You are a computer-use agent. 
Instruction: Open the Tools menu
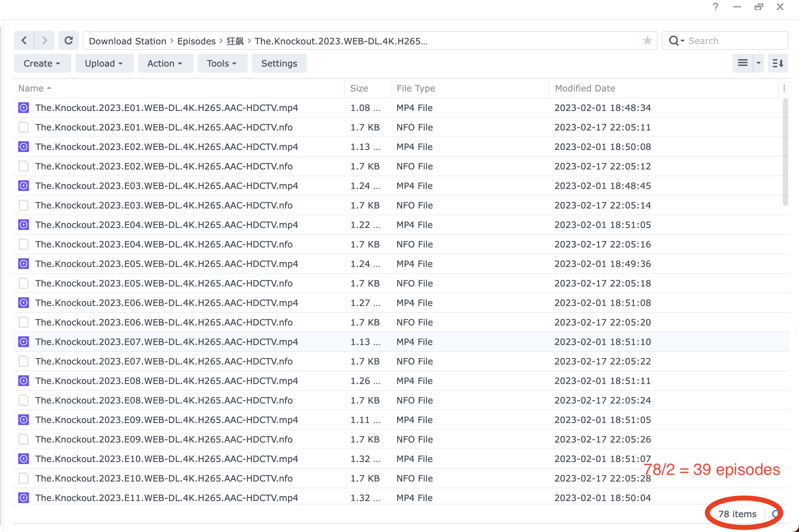(220, 64)
